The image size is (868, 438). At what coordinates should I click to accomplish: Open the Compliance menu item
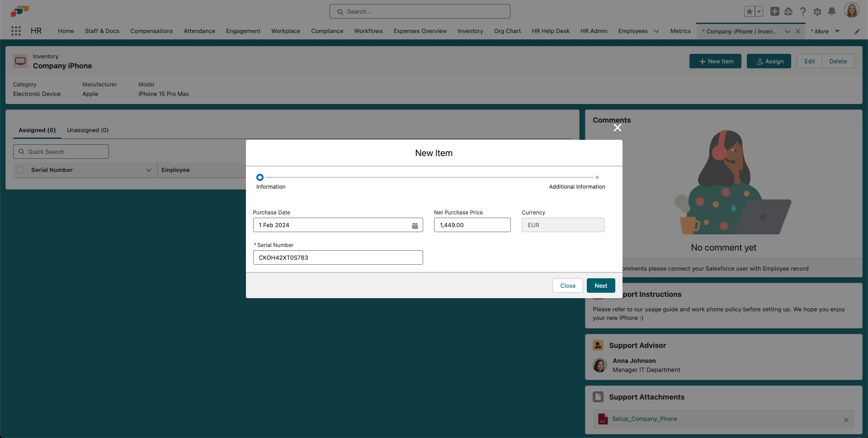327,31
